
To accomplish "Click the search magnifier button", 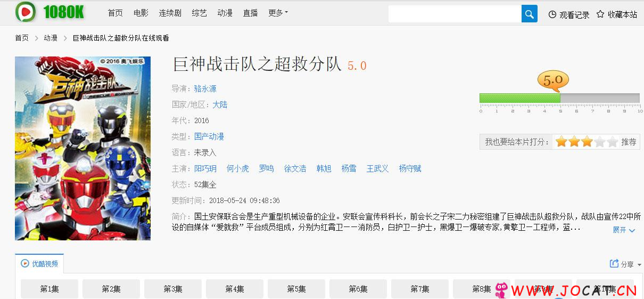I will click(x=529, y=14).
